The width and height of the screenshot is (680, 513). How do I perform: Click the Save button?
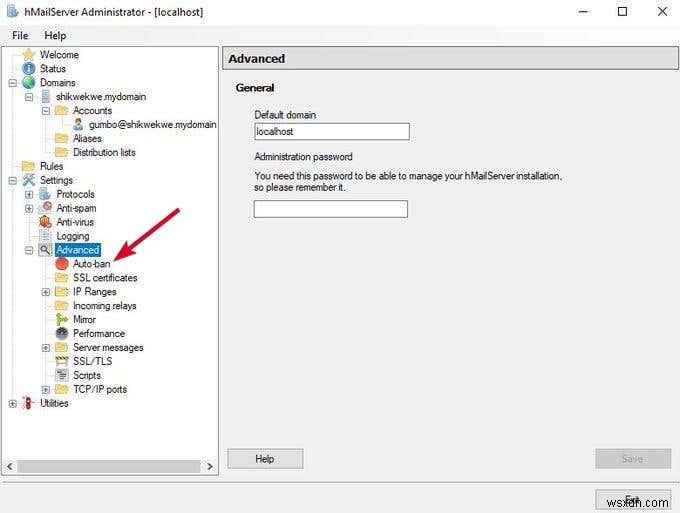coord(633,459)
